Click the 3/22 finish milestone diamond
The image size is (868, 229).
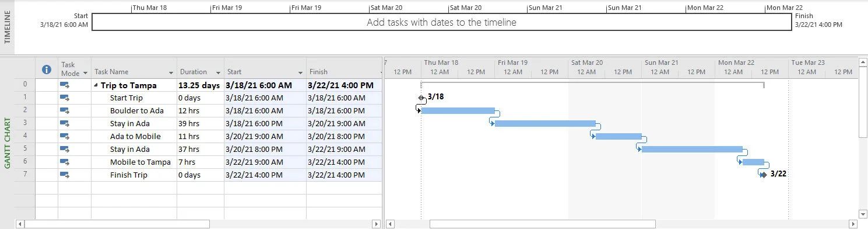[x=764, y=175]
